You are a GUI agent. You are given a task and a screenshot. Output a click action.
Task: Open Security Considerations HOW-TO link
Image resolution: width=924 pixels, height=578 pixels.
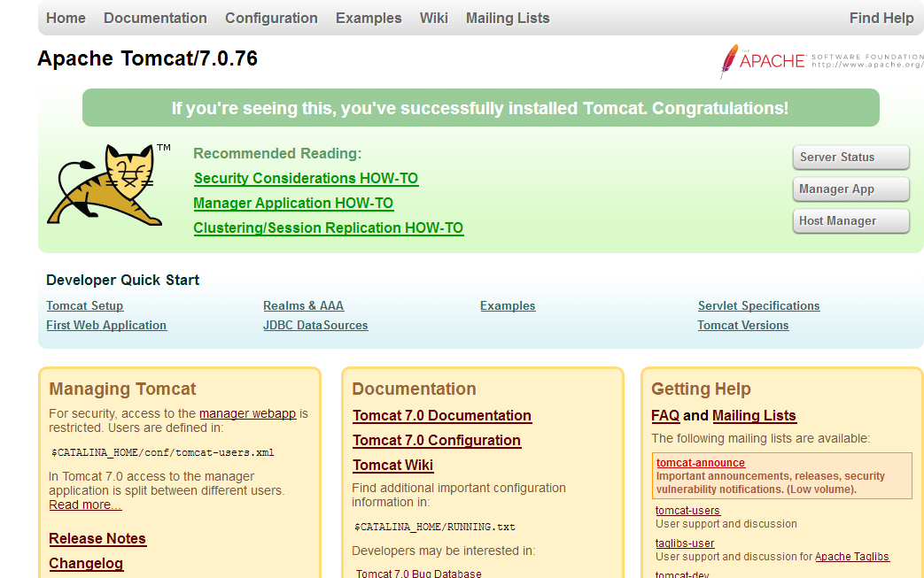click(306, 178)
